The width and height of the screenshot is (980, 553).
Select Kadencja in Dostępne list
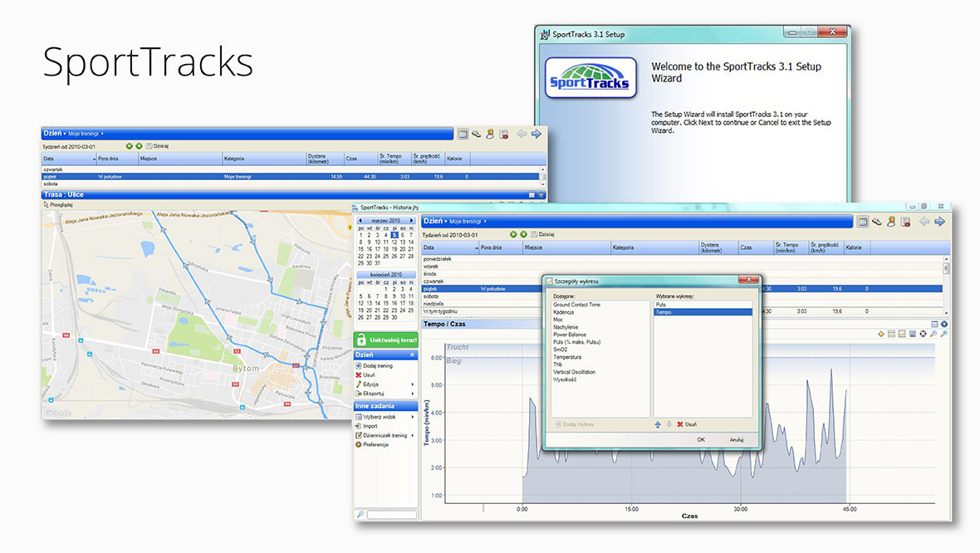[x=563, y=312]
